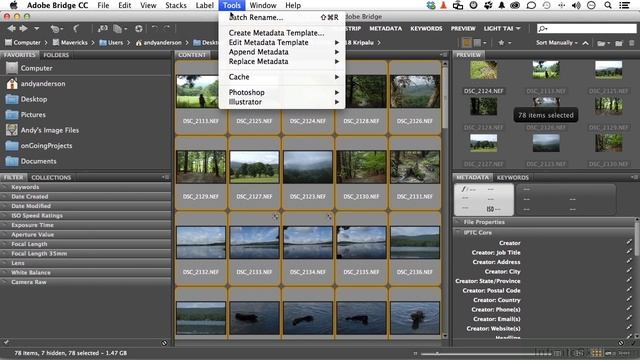Open the Illustrator submenu in Tools
The height and width of the screenshot is (360, 640).
[x=282, y=102]
